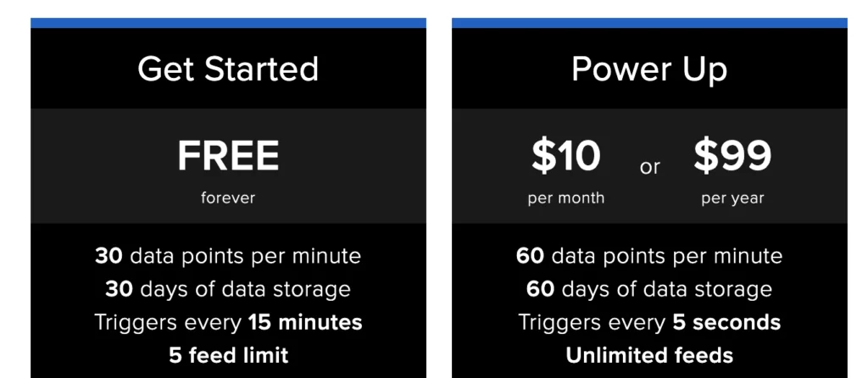This screenshot has height=378, width=868.
Task: Select the FREE price label
Action: pyautogui.click(x=228, y=156)
